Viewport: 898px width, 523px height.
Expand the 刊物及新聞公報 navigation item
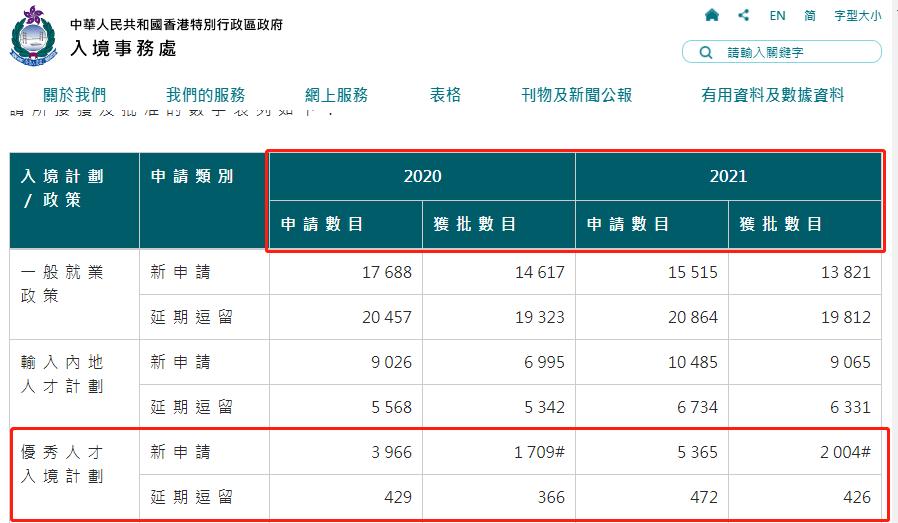coord(577,95)
